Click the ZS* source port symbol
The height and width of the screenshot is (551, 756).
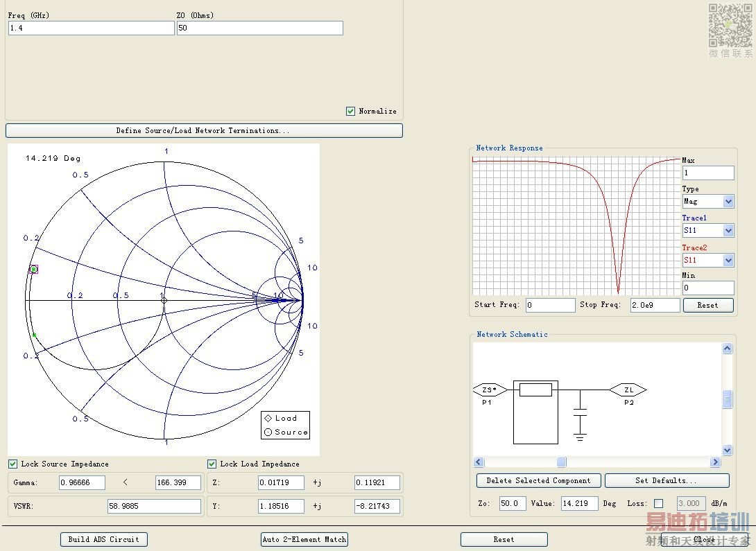pyautogui.click(x=490, y=390)
